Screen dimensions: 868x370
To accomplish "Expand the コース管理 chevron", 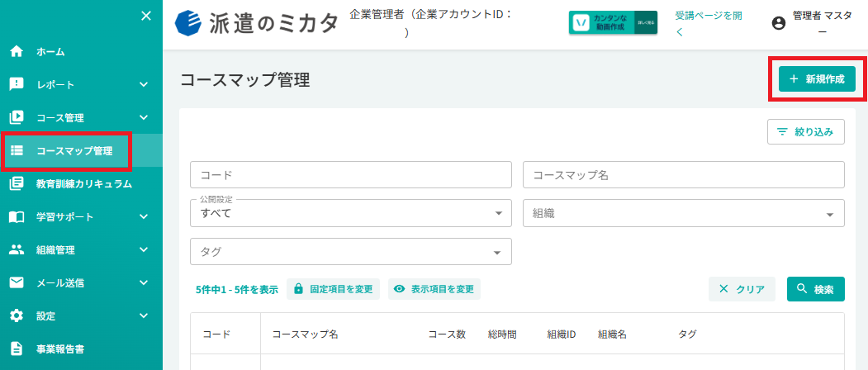I will (144, 117).
